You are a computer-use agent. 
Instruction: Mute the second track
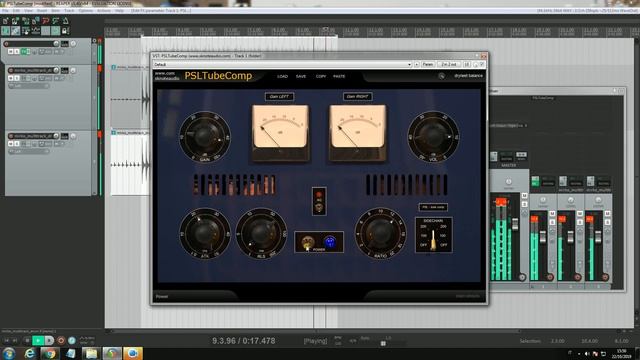11,78
